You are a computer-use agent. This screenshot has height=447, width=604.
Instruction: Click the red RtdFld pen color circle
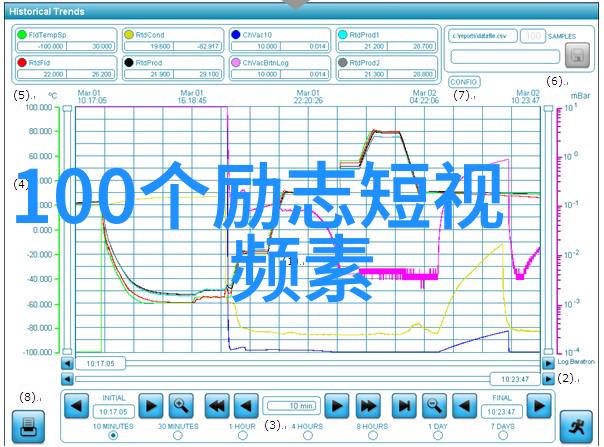22,62
